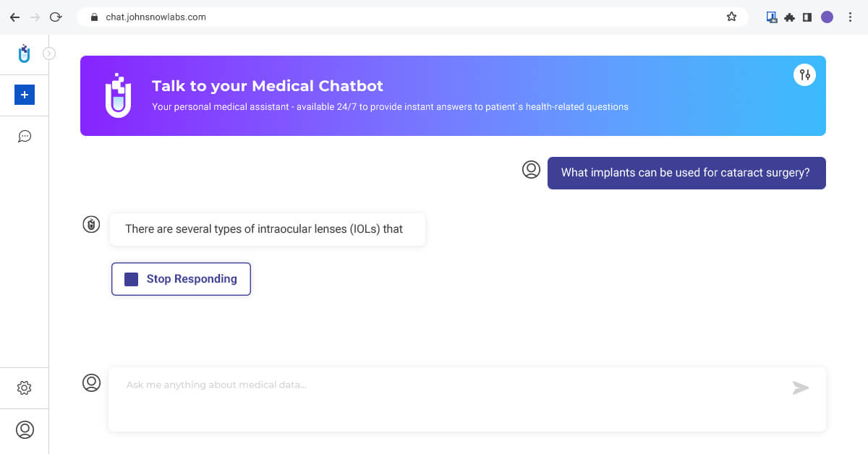
Task: Click the John Snow Labs logo icon
Action: 25,53
